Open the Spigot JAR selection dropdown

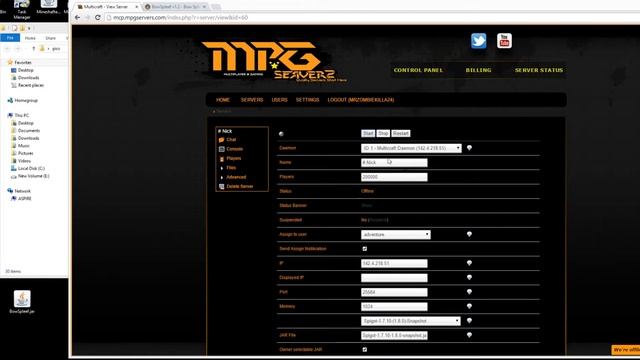[411, 321]
